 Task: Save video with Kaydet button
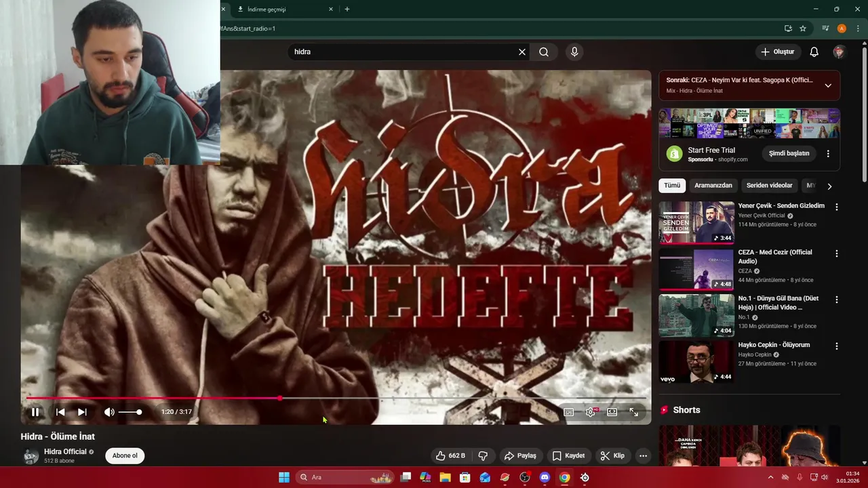pos(568,455)
